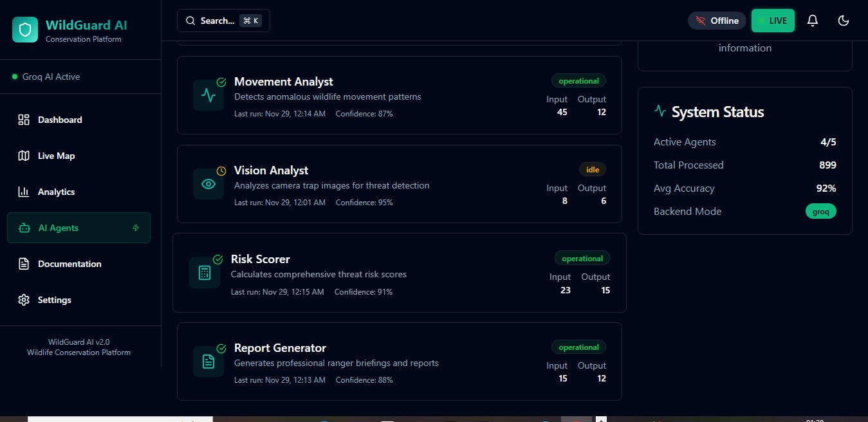Open Analytics via its bar chart icon
The width and height of the screenshot is (868, 422).
(x=24, y=192)
